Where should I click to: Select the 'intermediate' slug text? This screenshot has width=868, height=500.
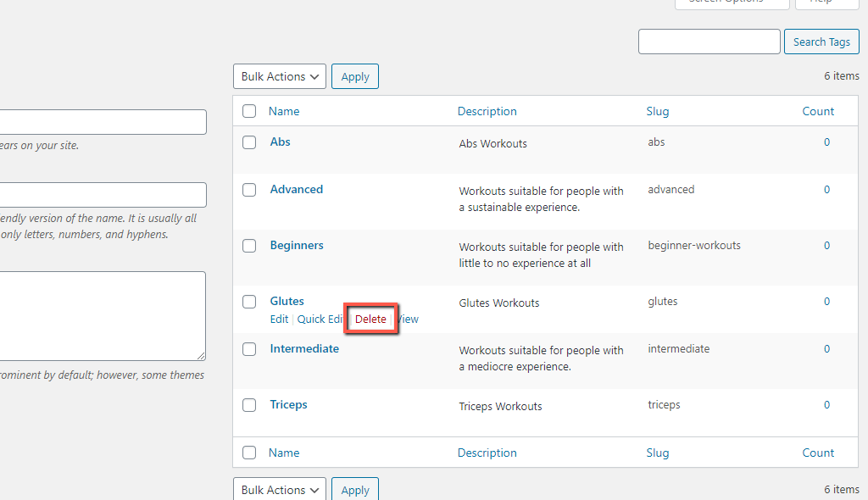tap(679, 349)
